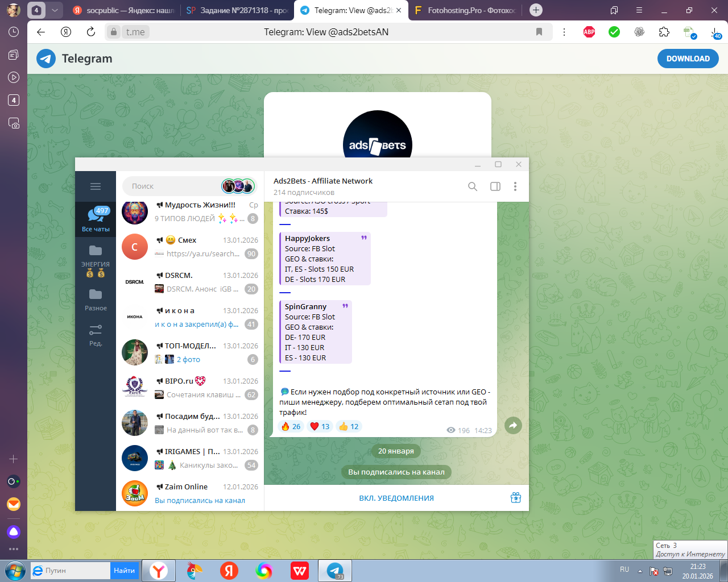Open green checkmark extension icon

(x=614, y=32)
